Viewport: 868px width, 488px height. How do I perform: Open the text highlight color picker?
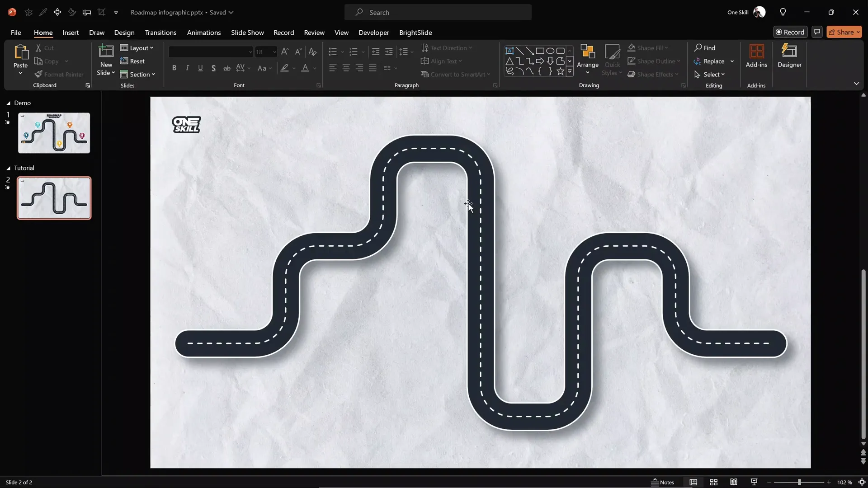pos(284,68)
